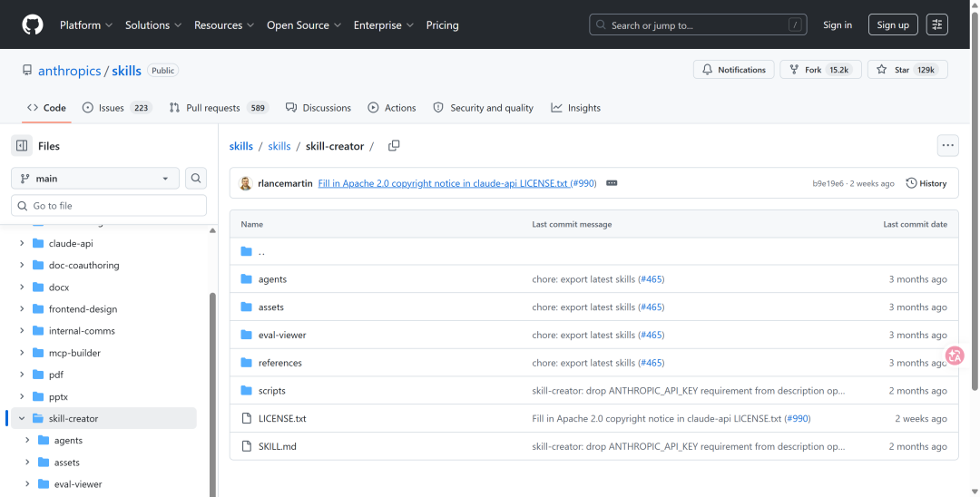The image size is (980, 497).
Task: Click the Sign up button
Action: 893,25
